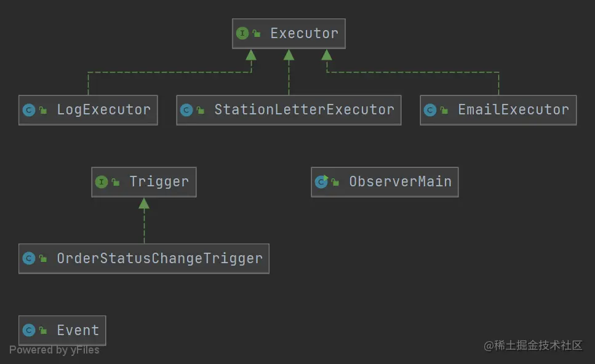The width and height of the screenshot is (595, 364).
Task: Click the Powered by yFiles text
Action: pyautogui.click(x=54, y=350)
